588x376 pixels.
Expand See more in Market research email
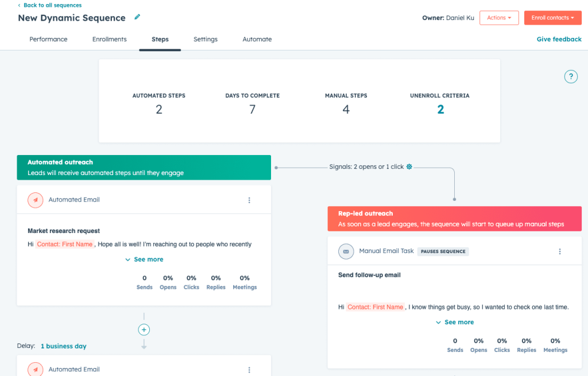(144, 259)
